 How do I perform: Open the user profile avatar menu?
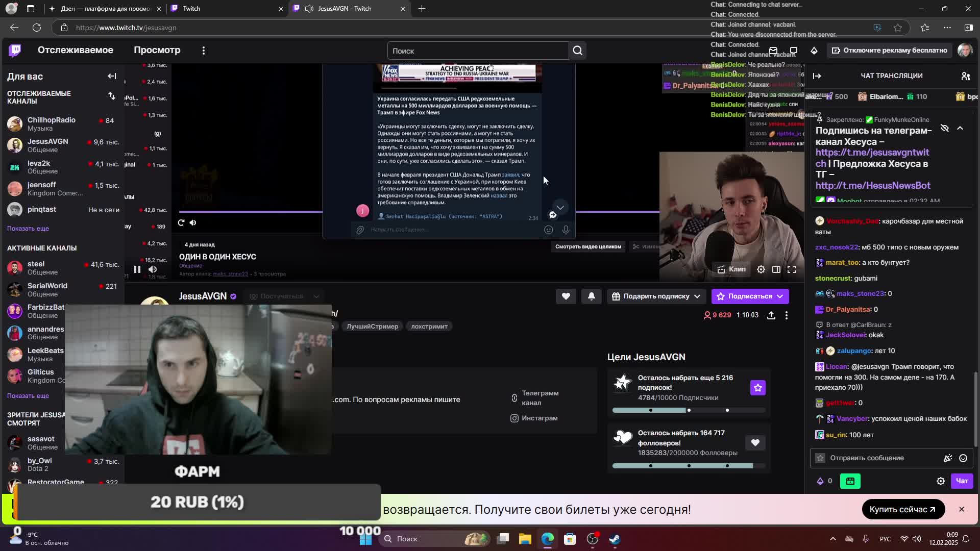[964, 50]
